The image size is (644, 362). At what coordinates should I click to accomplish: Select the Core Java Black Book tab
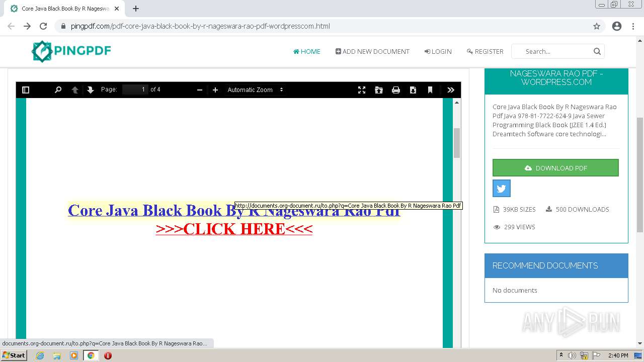tap(64, 9)
